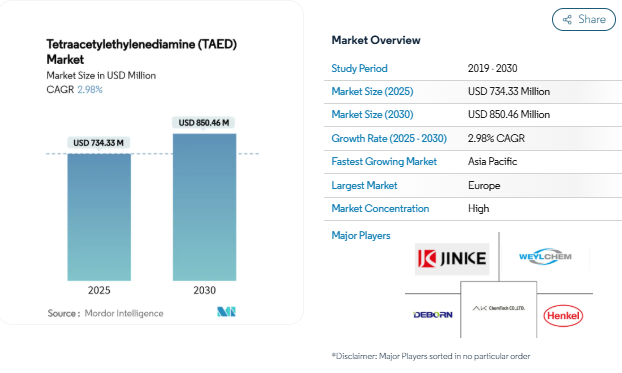Click the Share button
The image size is (622, 373).
(x=584, y=19)
